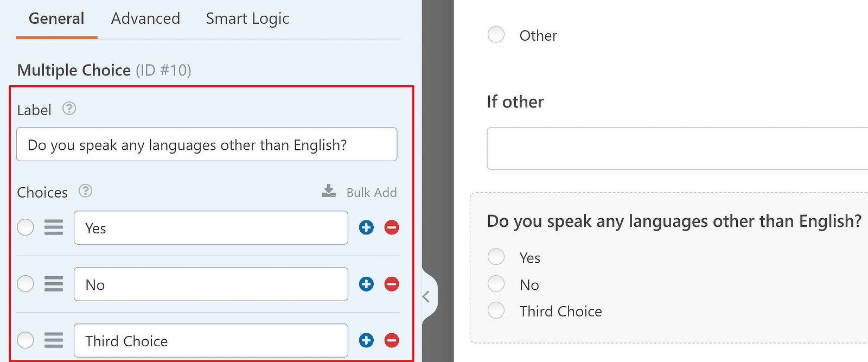Open the Label help tooltip icon
The image size is (868, 362).
tap(69, 109)
